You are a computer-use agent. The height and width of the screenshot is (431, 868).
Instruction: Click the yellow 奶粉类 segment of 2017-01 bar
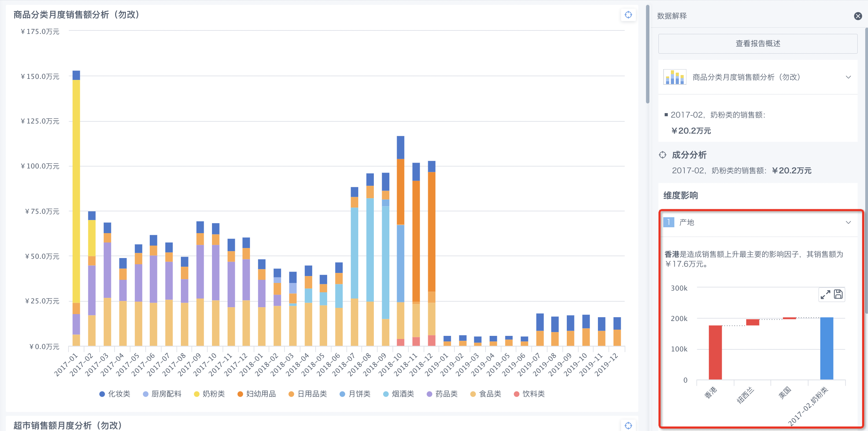tap(76, 191)
